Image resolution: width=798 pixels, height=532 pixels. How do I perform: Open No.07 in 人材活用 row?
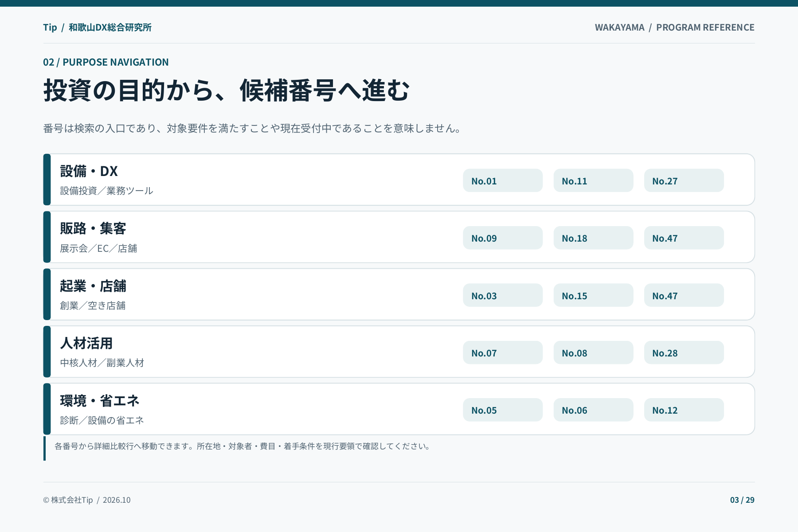[503, 352]
